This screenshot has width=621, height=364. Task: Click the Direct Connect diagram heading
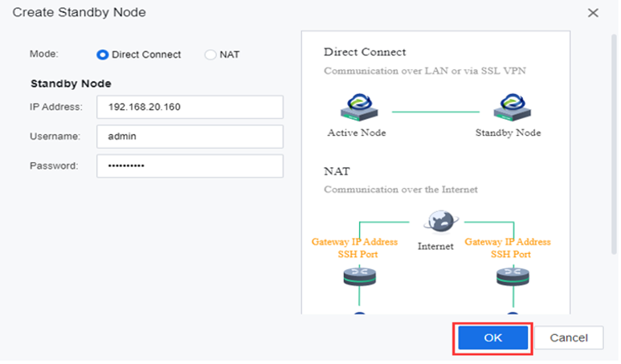[x=365, y=52]
